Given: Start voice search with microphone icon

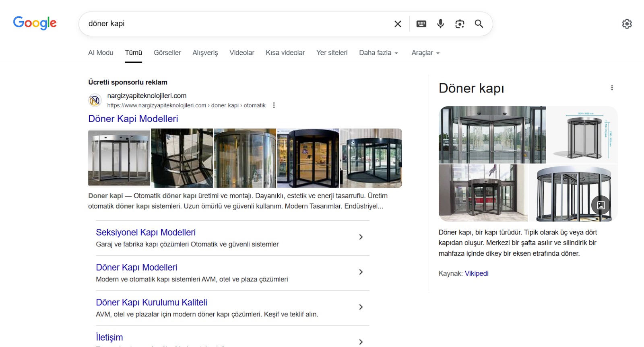Looking at the screenshot, I should (440, 24).
